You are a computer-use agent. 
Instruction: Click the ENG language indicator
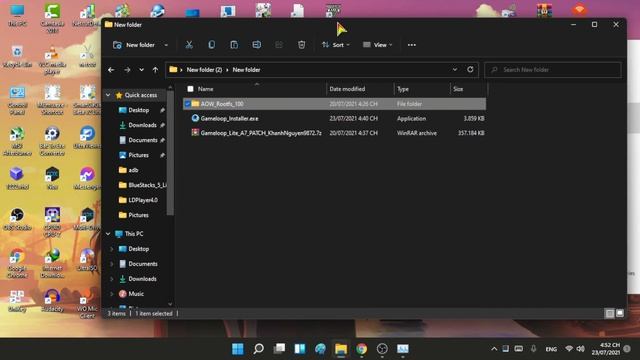(x=551, y=349)
